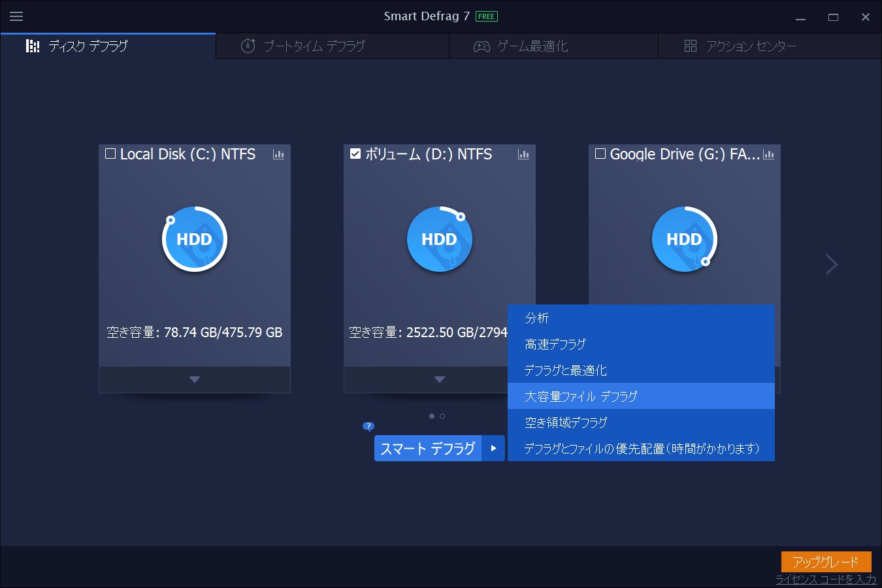Screen dimensions: 882x588
Task: Open the スマート デフラグ dropdown arrow
Action: point(494,448)
